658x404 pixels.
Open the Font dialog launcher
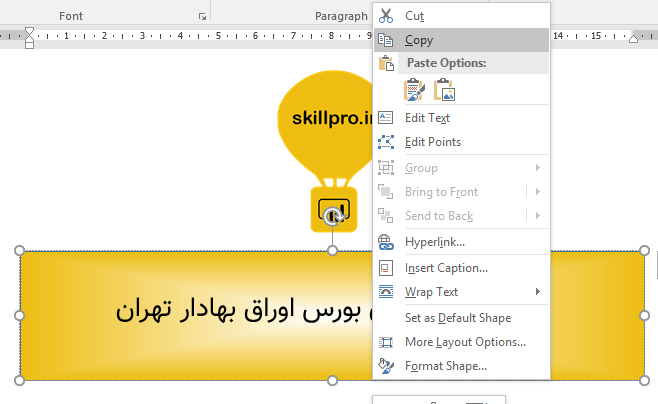pos(202,17)
